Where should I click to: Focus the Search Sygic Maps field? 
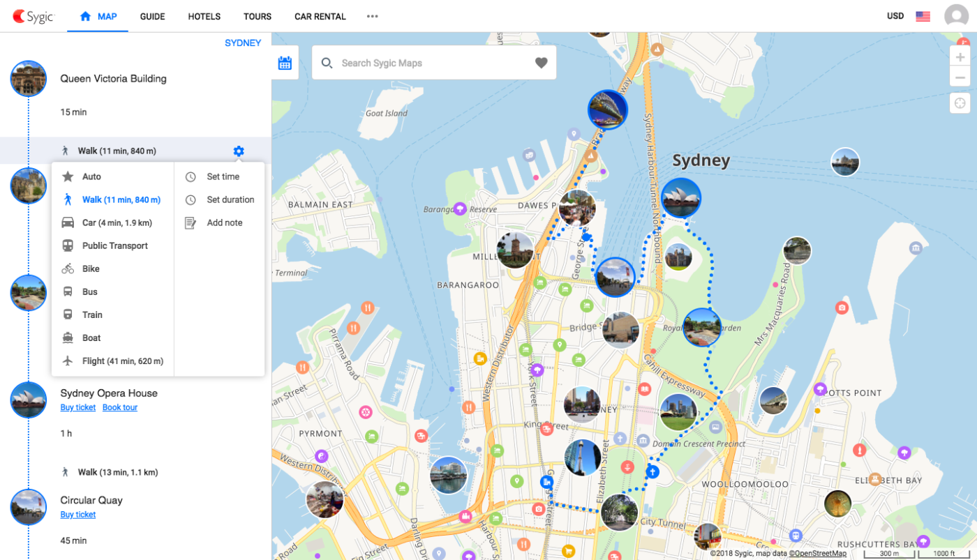point(433,63)
